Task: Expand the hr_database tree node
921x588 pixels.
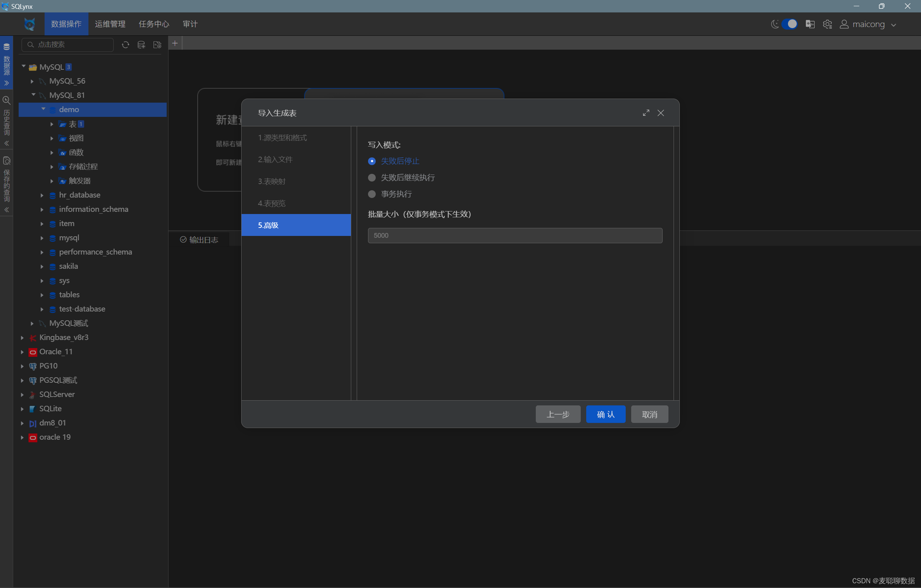Action: (42, 195)
